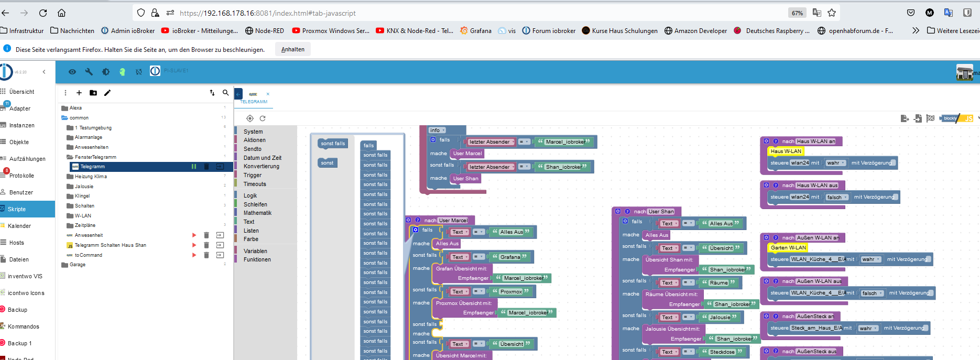
Task: Tick delay checkbox in Außen W-LAN an block
Action: coord(929,259)
